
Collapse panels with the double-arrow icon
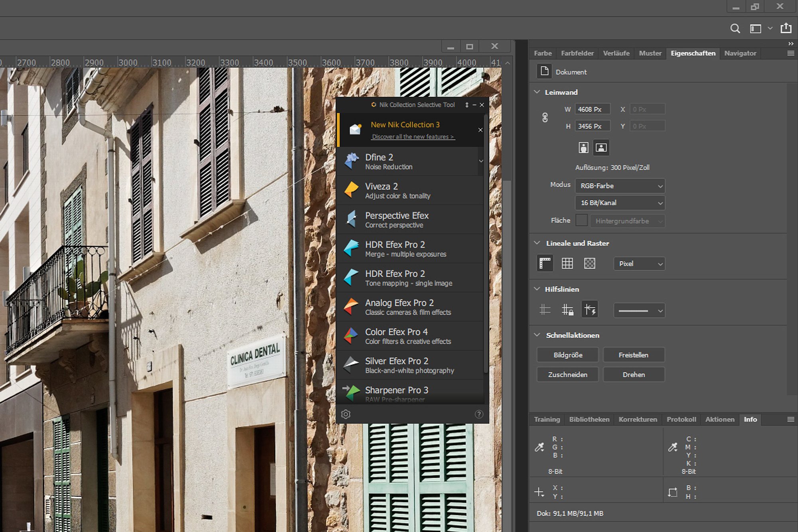click(x=791, y=43)
